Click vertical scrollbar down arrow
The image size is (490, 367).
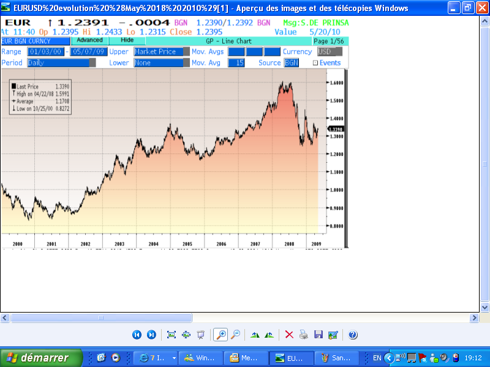point(485,307)
